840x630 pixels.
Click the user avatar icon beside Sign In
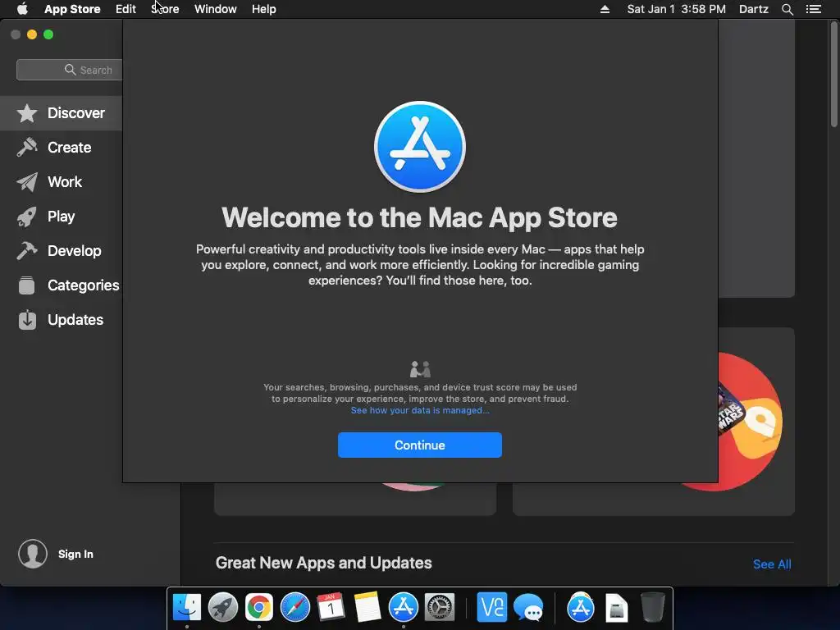[x=33, y=554]
